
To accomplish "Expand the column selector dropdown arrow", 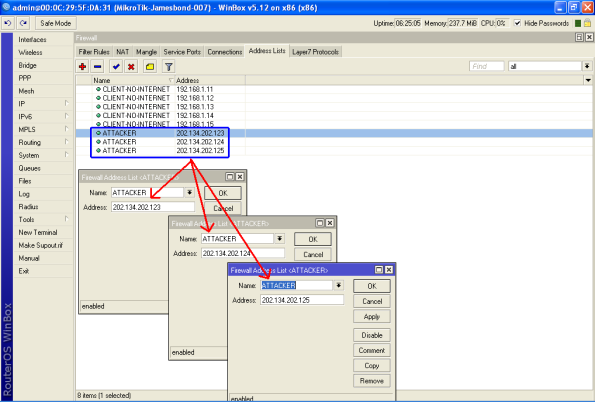I will click(588, 80).
